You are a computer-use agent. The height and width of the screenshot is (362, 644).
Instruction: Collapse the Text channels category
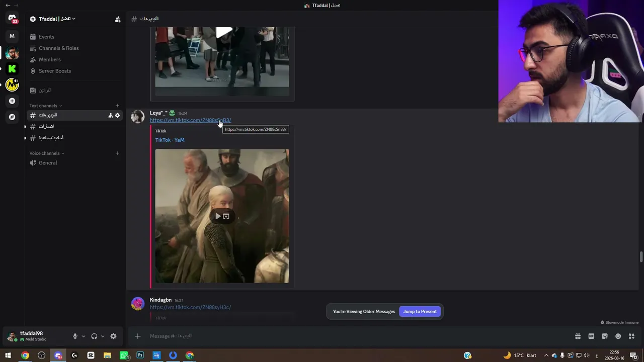click(46, 106)
